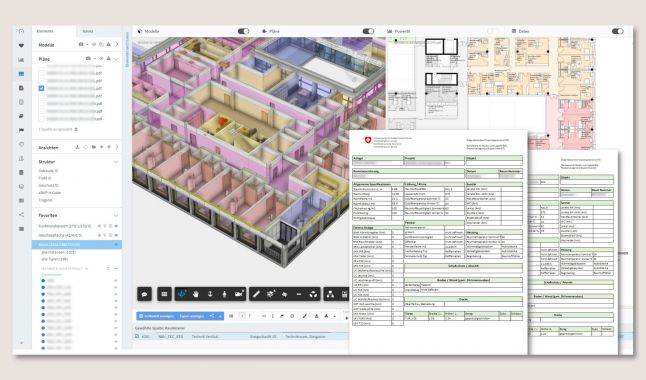Viewport: 646px width, 380px height.
Task: Open the model hierarchy tree tool icon
Action: coord(330,294)
